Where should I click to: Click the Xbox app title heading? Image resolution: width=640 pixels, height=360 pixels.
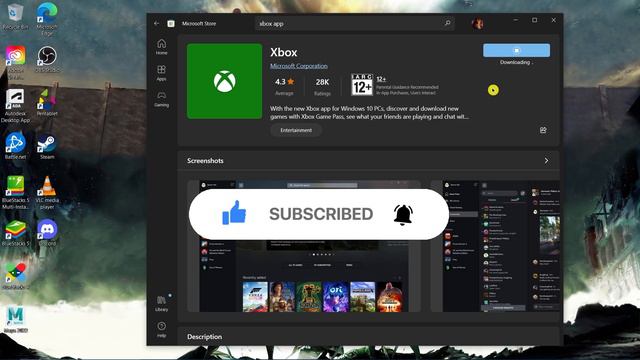[x=284, y=53]
